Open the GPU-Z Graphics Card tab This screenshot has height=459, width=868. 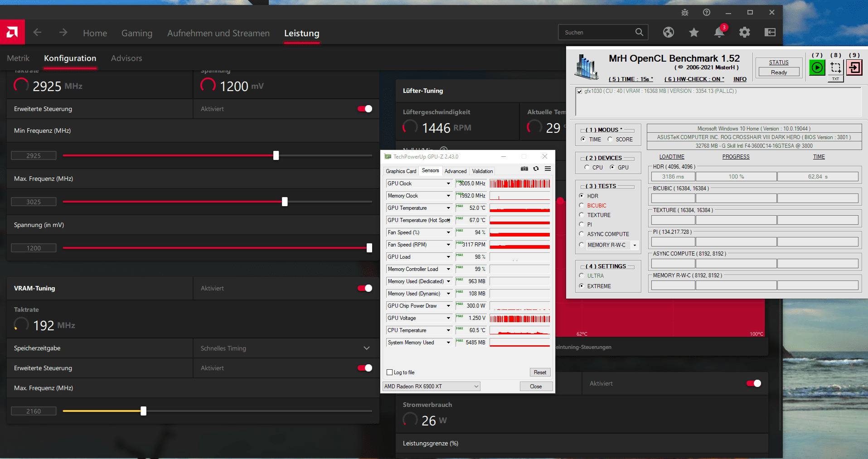pyautogui.click(x=401, y=171)
